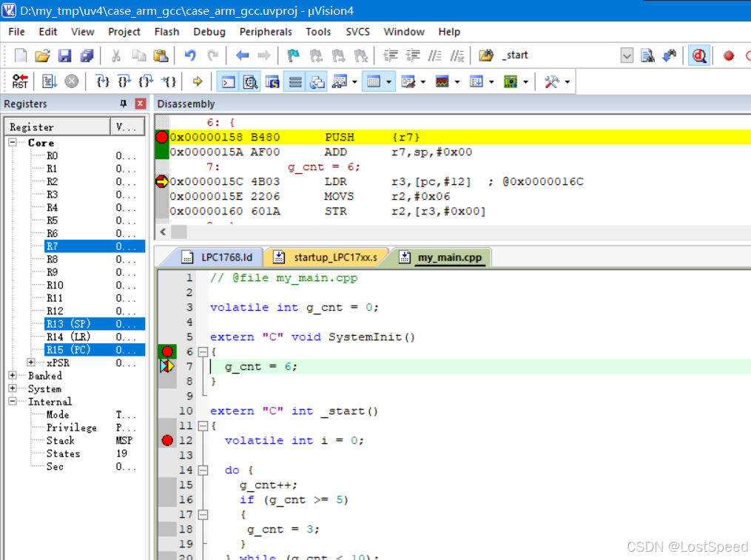Pin the Registers panel
Viewport: 751px width, 560px height.
[123, 104]
